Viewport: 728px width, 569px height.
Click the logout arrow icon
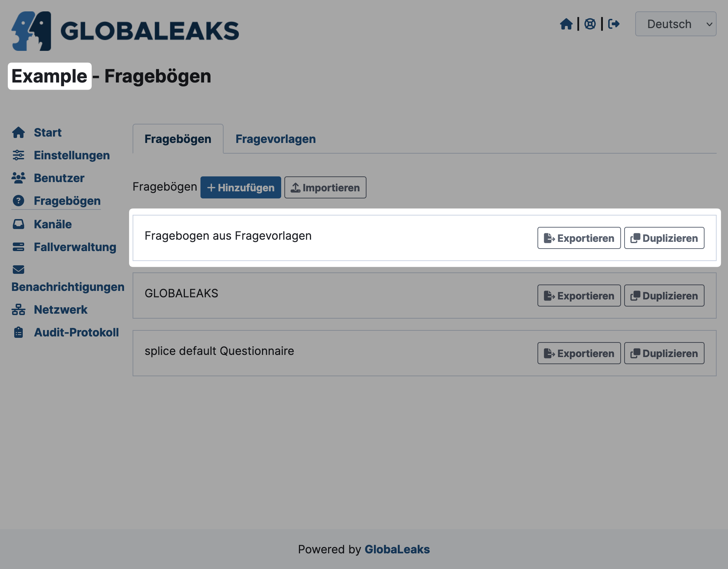click(x=614, y=24)
